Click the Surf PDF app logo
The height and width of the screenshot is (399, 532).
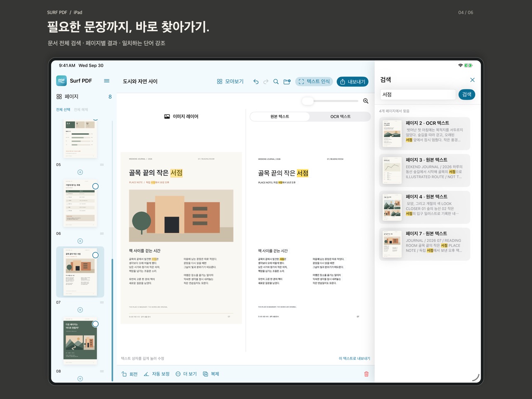[61, 81]
